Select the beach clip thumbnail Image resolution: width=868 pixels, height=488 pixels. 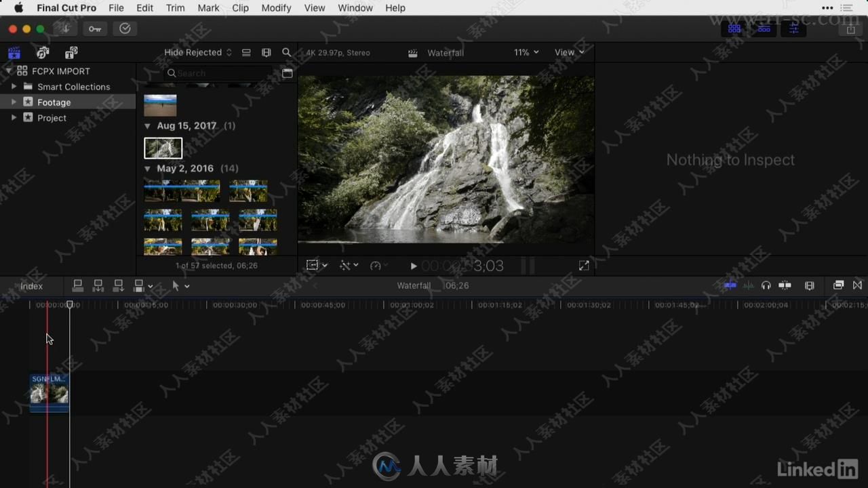[160, 105]
